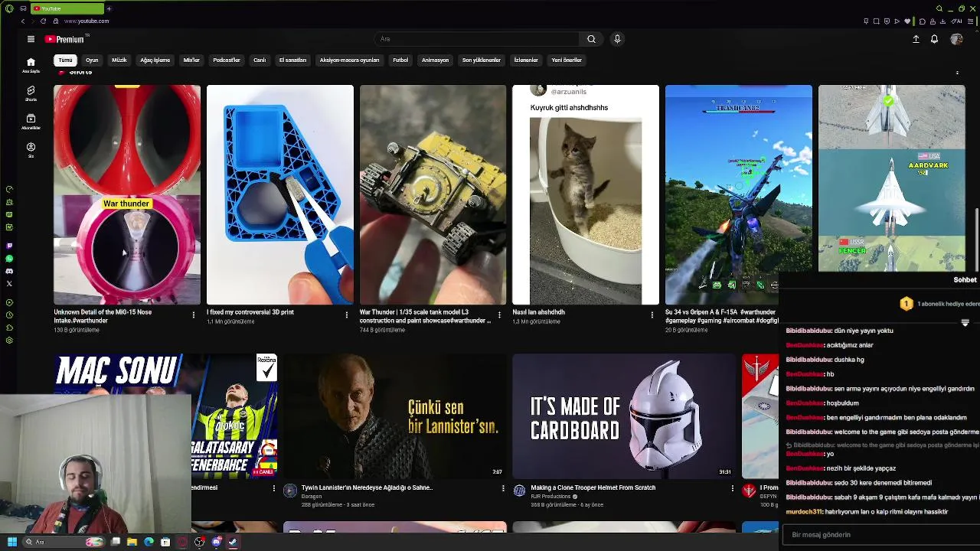Select the Ağaç işleme chip
Screen dimensions: 980x551
click(x=155, y=60)
